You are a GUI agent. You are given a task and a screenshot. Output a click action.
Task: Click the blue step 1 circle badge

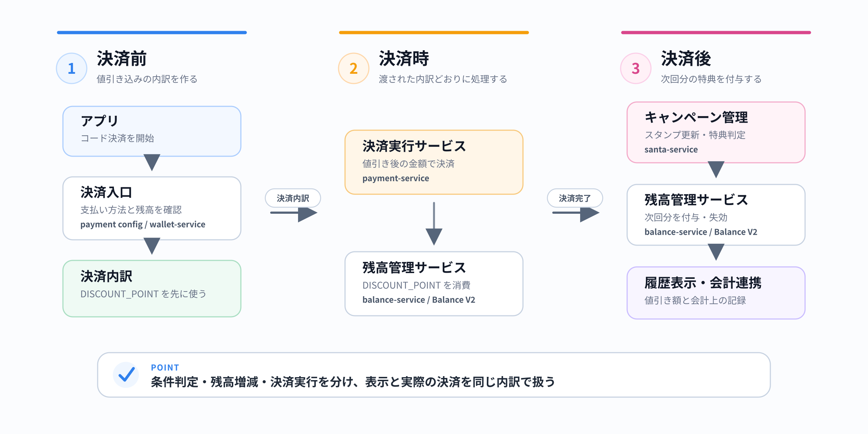[72, 68]
